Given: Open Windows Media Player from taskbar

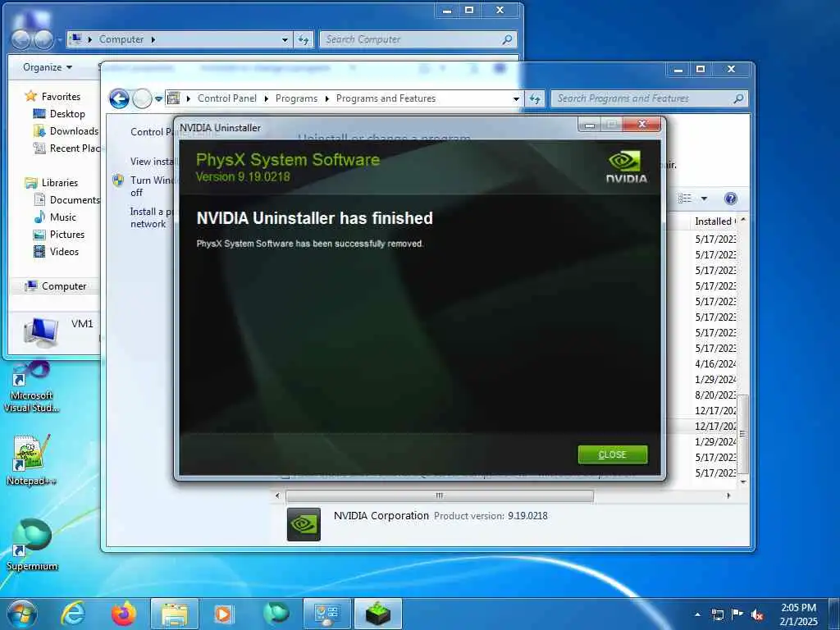Looking at the screenshot, I should click(x=223, y=614).
